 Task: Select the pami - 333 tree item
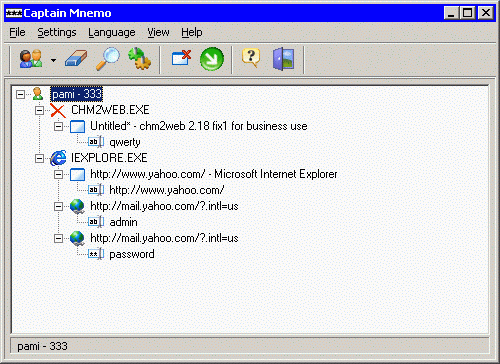point(77,94)
